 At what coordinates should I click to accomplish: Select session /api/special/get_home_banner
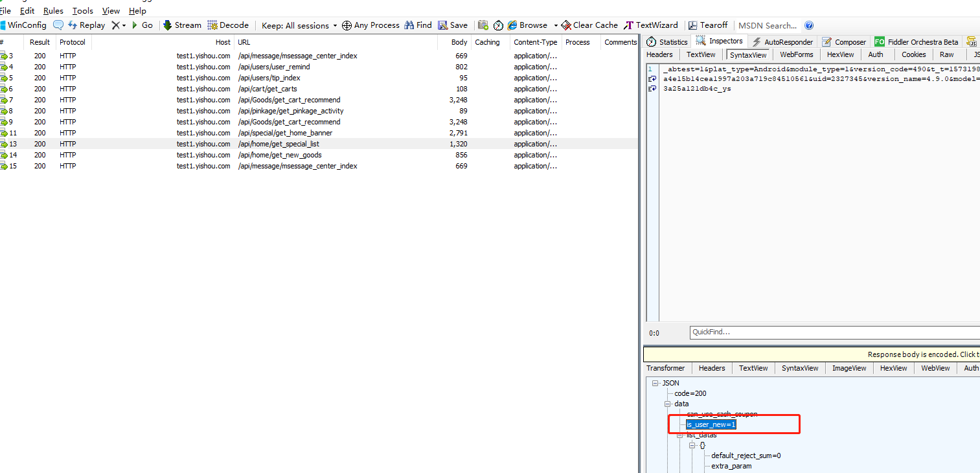point(319,133)
